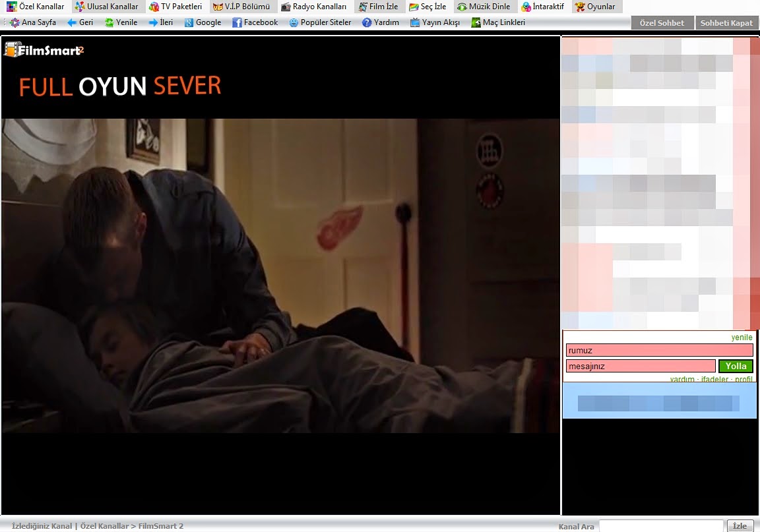
Task: Click the Facebook f icon
Action: coord(237,23)
